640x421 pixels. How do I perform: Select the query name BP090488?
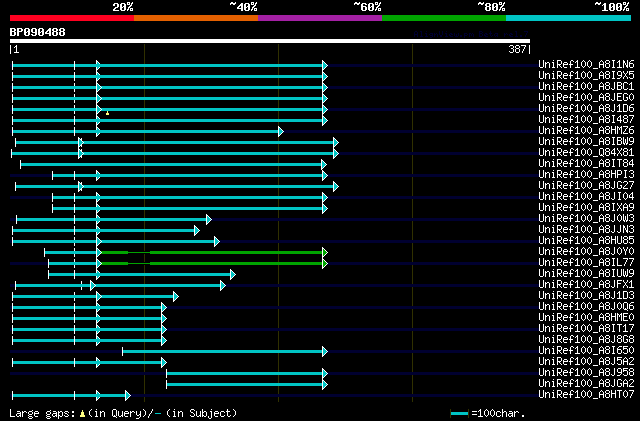38,32
